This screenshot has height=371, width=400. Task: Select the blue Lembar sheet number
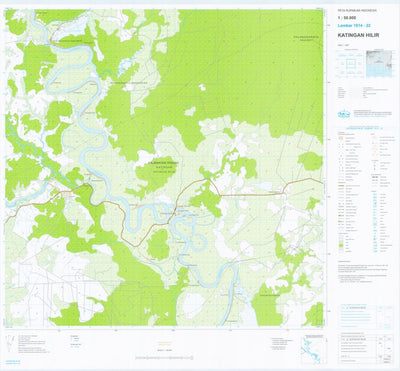coord(354,25)
